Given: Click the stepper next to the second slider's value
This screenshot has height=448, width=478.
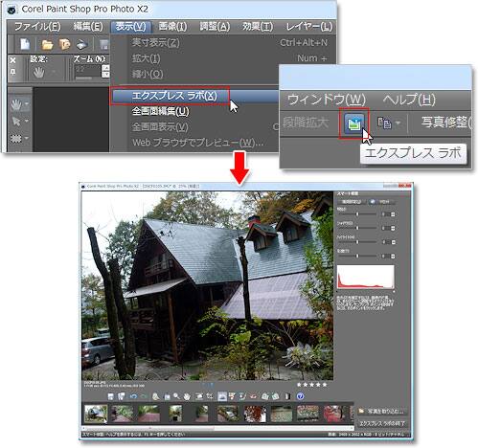Looking at the screenshot, I should point(393,228).
